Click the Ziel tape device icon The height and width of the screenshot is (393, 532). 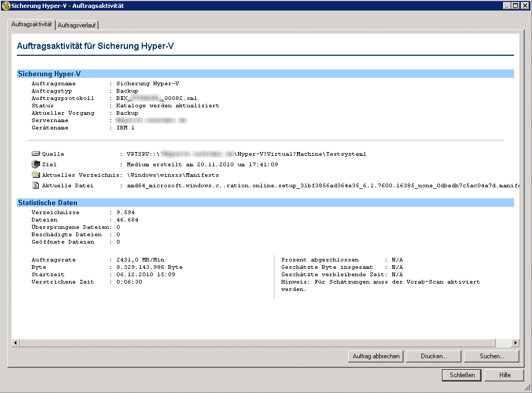(x=36, y=164)
